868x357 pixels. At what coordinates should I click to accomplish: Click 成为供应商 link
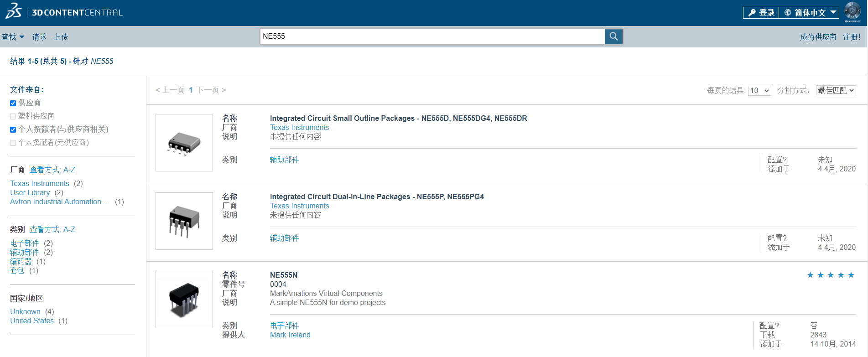tap(818, 37)
